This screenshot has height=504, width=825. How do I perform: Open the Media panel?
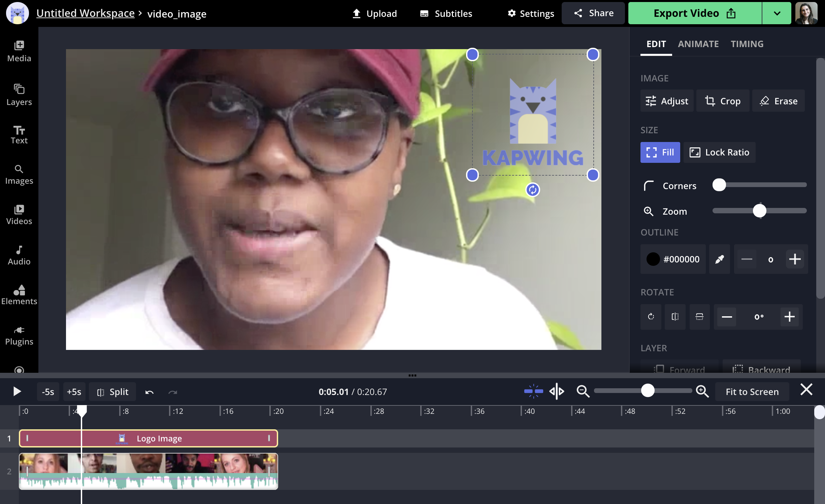19,51
